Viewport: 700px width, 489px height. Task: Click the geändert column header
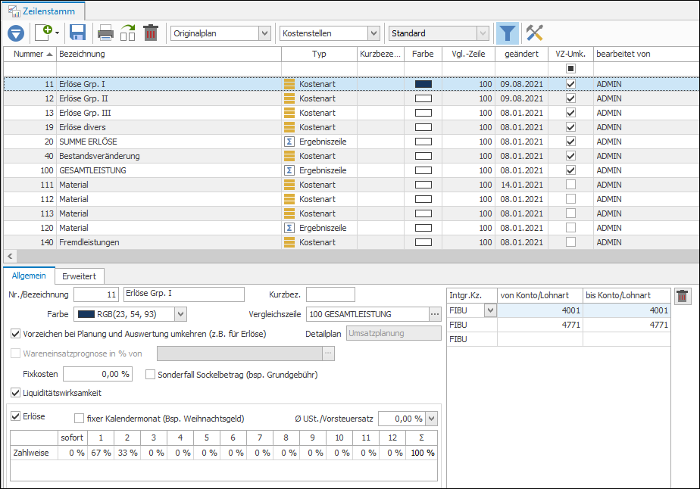tap(521, 54)
